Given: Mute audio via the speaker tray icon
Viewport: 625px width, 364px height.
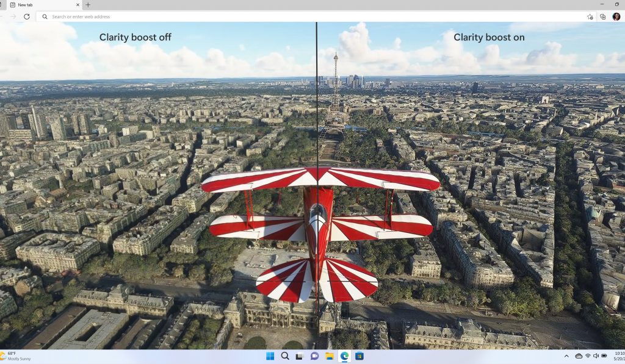Looking at the screenshot, I should tap(595, 355).
